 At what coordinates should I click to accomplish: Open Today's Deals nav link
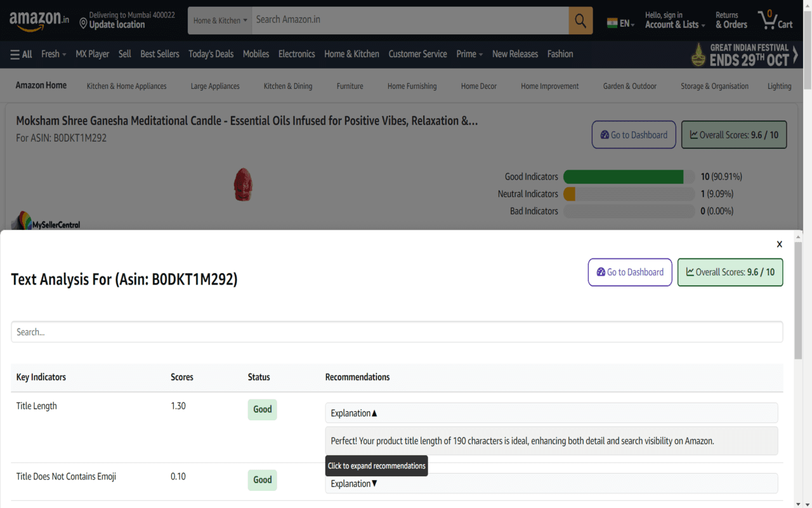[x=211, y=54]
